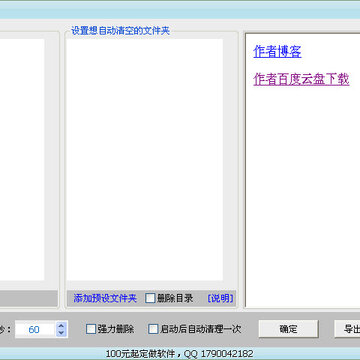Click the seconds input field showing 60
The height and width of the screenshot is (360, 360).
35,329
